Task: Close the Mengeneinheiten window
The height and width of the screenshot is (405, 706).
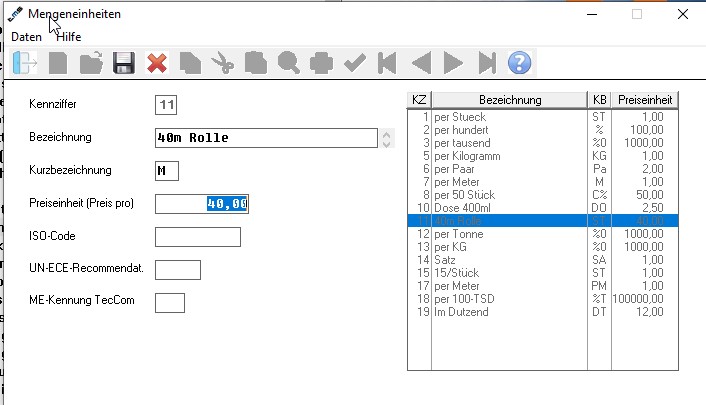Action: point(683,14)
